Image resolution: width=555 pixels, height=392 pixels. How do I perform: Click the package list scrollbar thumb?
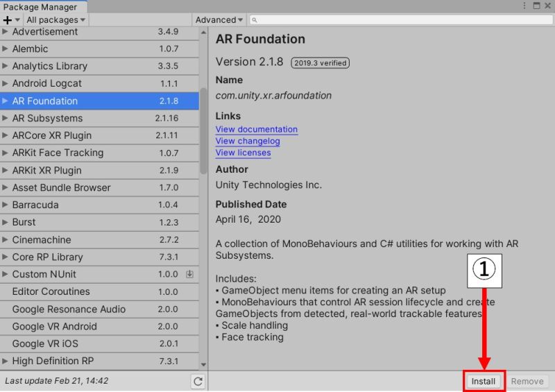(x=203, y=130)
